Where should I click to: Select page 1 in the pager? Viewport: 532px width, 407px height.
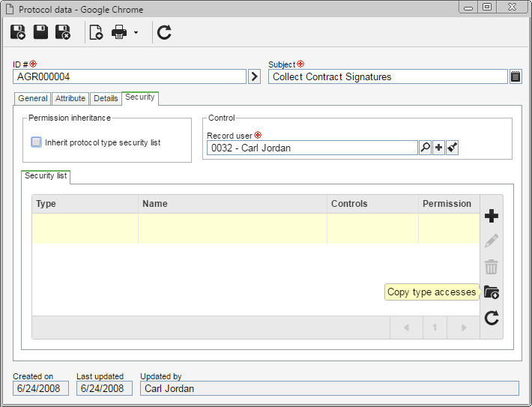[x=435, y=328]
